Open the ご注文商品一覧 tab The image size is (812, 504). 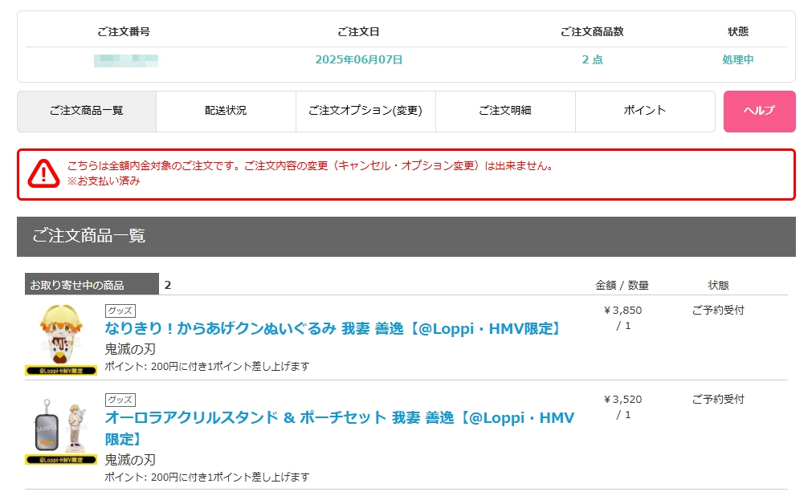(87, 112)
